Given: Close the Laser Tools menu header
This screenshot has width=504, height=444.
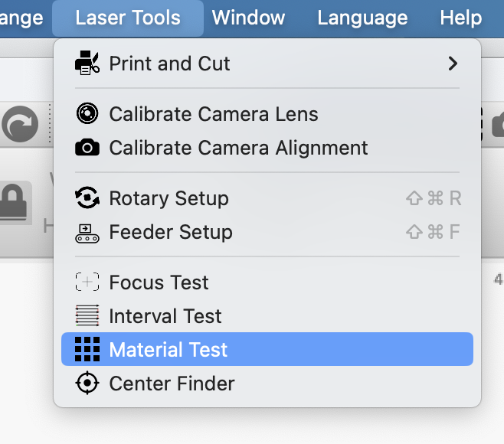Looking at the screenshot, I should (128, 18).
